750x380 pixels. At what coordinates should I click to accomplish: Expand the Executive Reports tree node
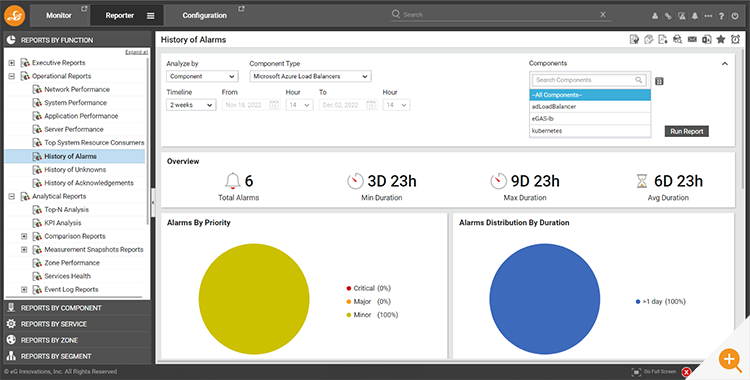[x=11, y=63]
